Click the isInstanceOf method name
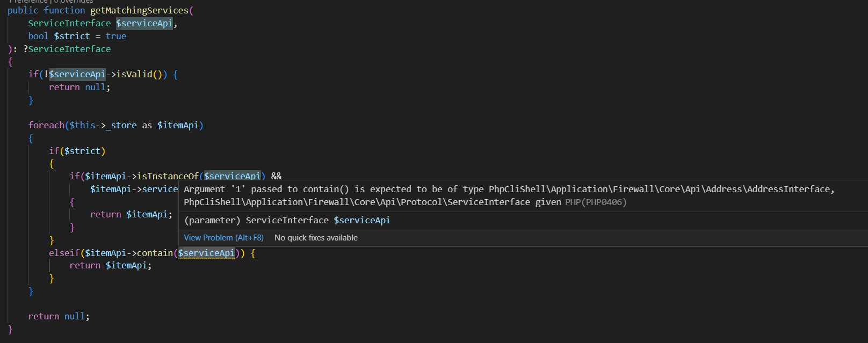 click(168, 176)
